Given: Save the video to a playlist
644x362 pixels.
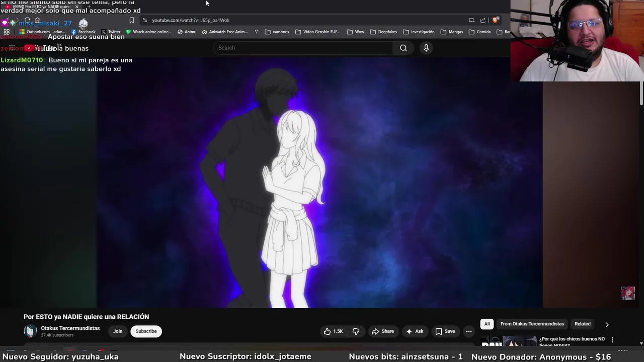Looking at the screenshot, I should tap(445, 331).
